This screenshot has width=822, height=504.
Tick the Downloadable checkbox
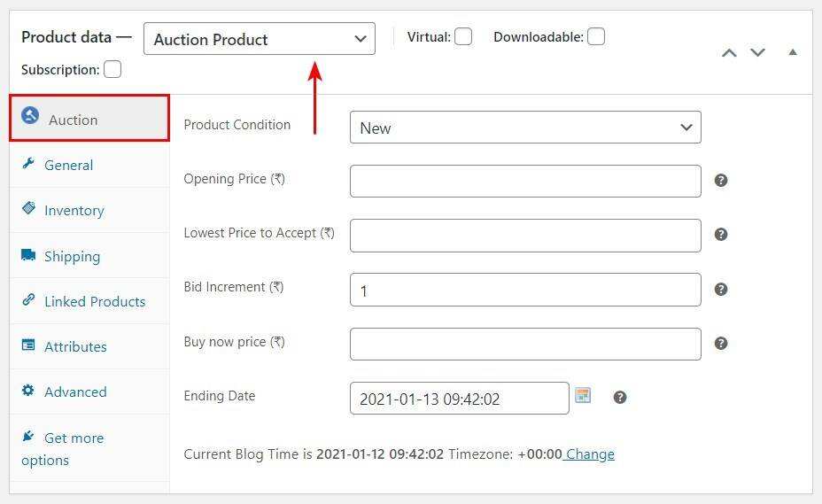pyautogui.click(x=596, y=37)
